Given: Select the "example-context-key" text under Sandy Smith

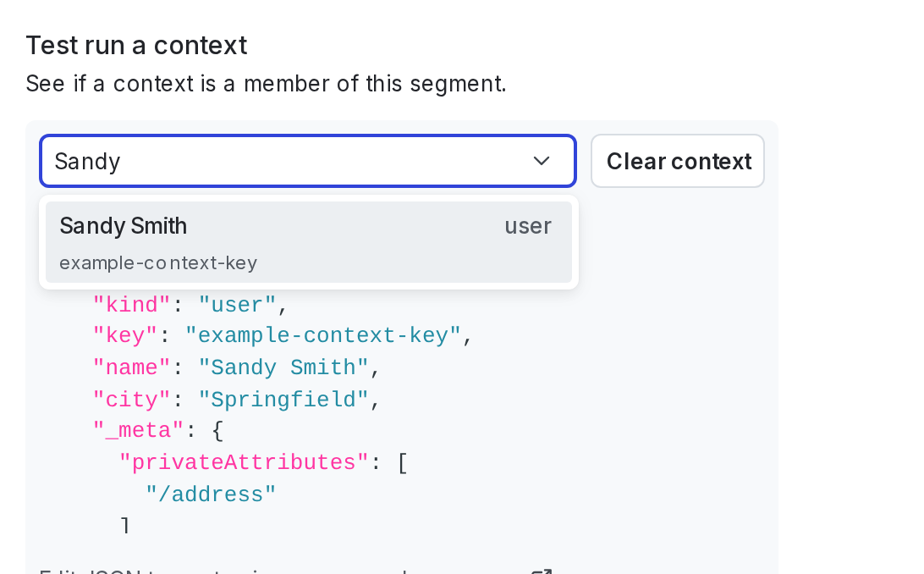Looking at the screenshot, I should pyautogui.click(x=157, y=262).
